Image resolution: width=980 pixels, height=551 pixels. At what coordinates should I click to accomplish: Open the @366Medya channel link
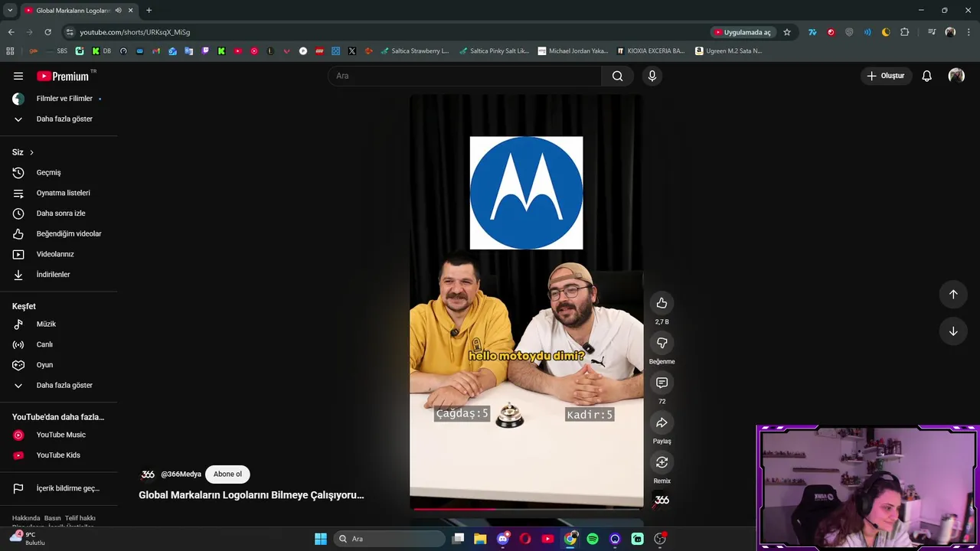point(181,474)
